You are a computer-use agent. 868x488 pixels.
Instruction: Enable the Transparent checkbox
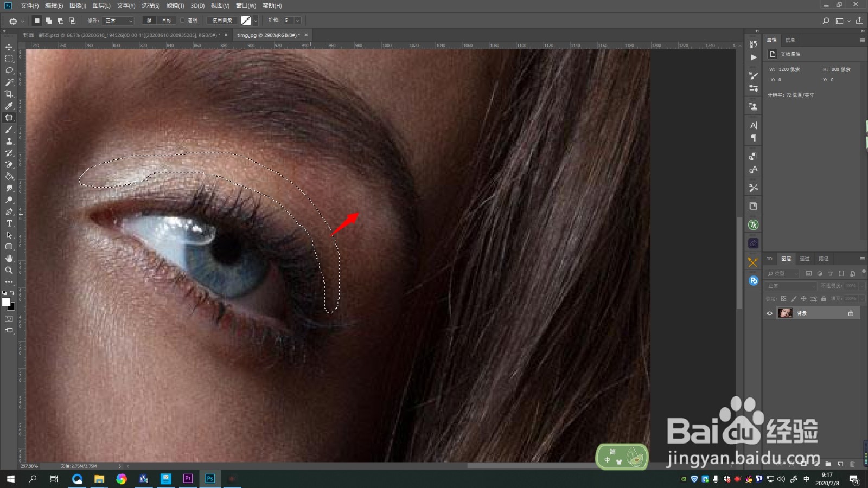point(182,21)
